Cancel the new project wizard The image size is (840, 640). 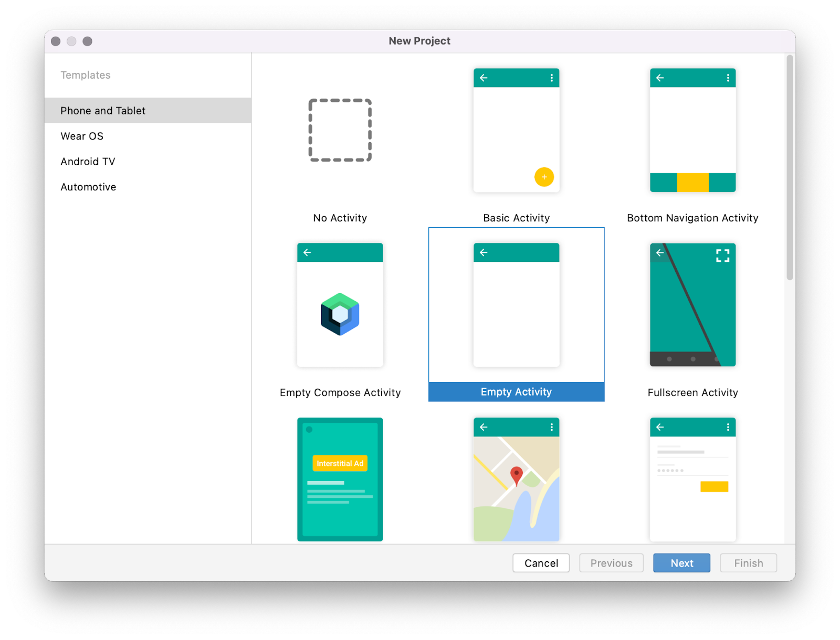point(541,563)
